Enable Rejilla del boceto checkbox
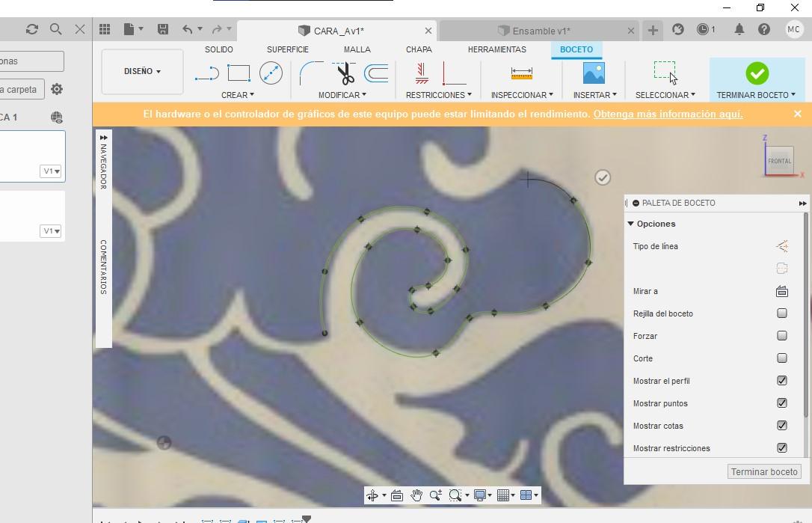 782,313
